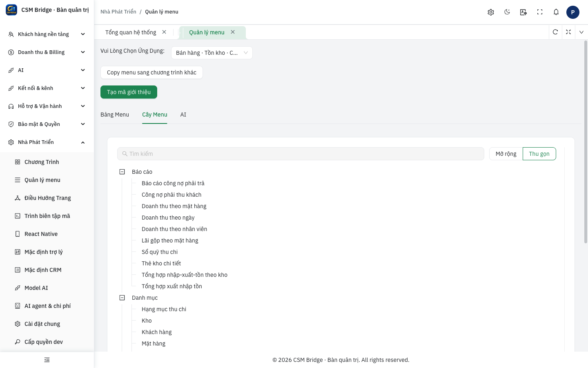Click the Tìm kiếm search field
Image resolution: width=588 pixels, height=368 pixels.
click(x=301, y=154)
